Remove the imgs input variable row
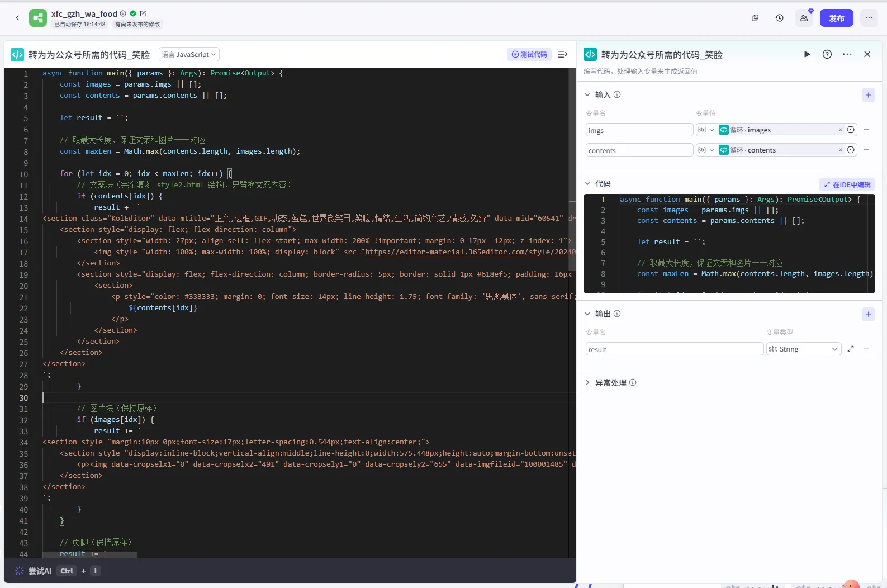This screenshot has width=887, height=588. tap(866, 130)
